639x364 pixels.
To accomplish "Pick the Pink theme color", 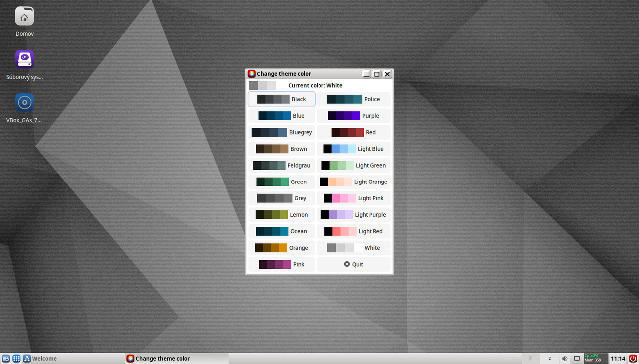I will click(282, 264).
